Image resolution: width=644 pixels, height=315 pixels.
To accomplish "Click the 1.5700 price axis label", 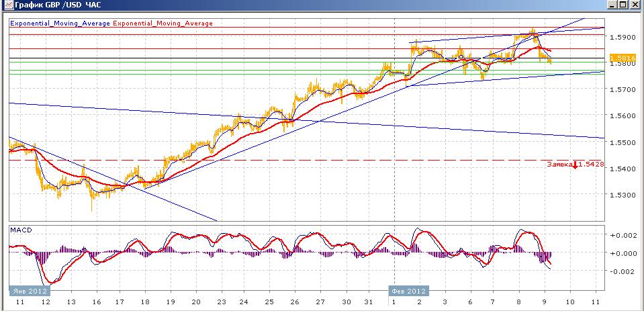I will pos(623,89).
